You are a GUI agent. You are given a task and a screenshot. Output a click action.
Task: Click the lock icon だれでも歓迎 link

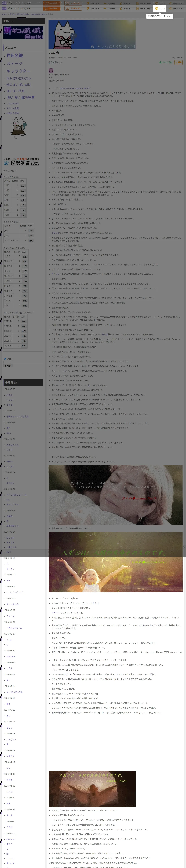(166, 62)
